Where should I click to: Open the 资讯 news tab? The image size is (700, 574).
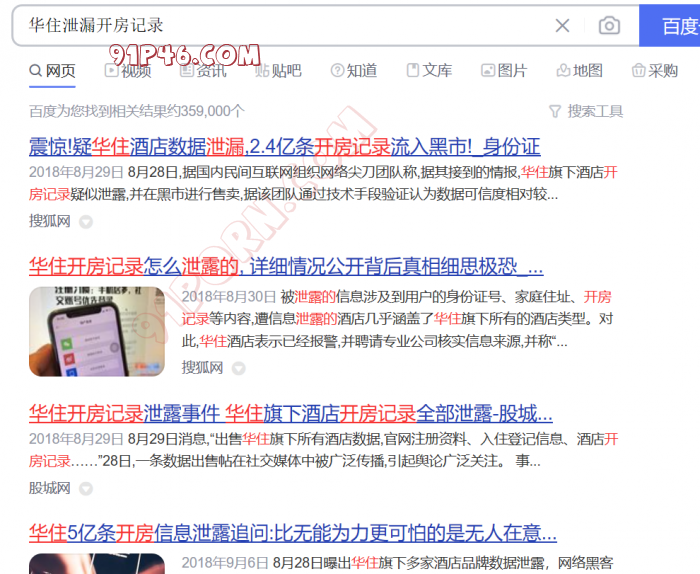[x=202, y=70]
